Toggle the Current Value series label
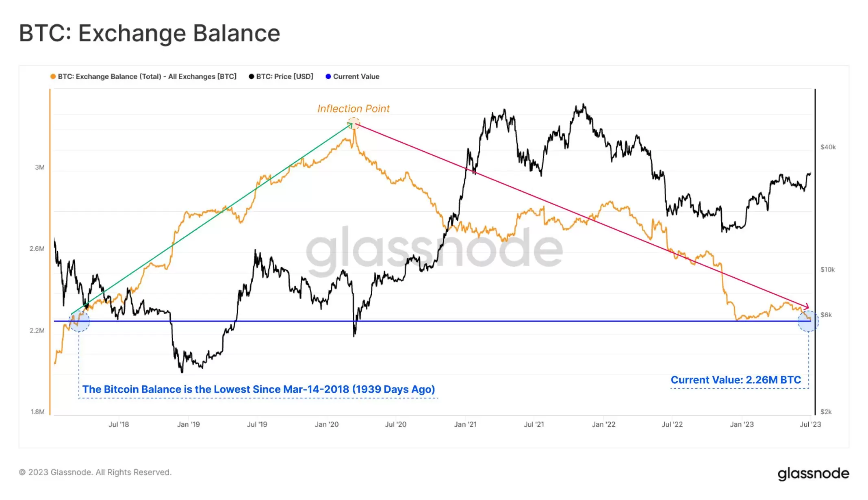Image resolution: width=868 pixels, height=500 pixels. (x=356, y=76)
